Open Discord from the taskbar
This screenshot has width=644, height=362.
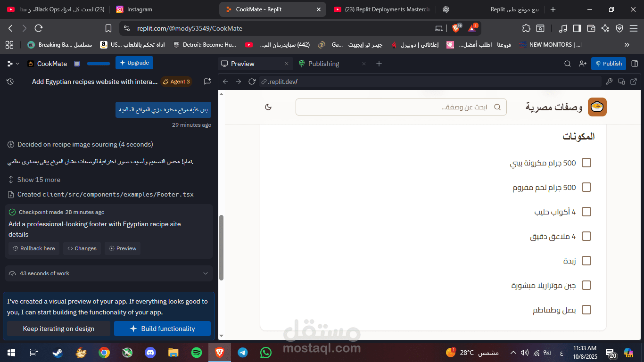pos(150,352)
